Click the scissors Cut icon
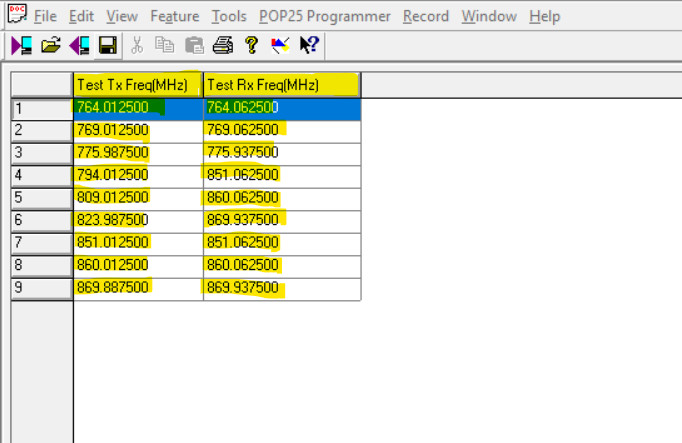The image size is (682, 443). coord(137,45)
